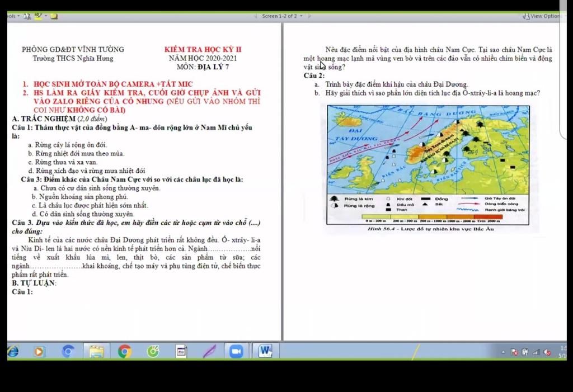Click the muted volume speaker tray icon
The height and width of the screenshot is (392, 573).
coord(547,352)
